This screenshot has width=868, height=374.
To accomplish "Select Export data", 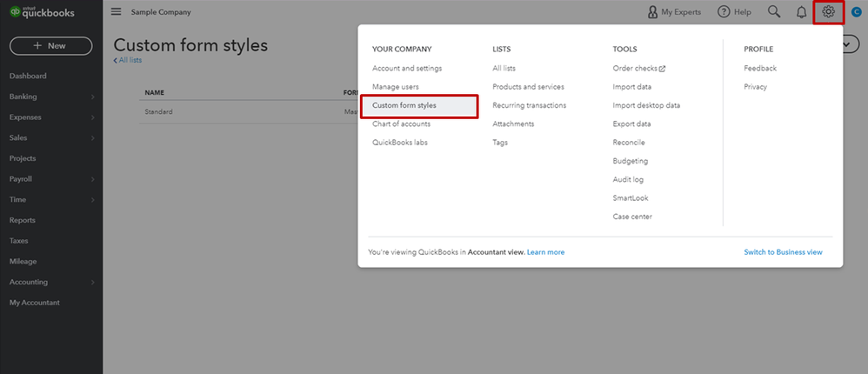I will tap(631, 124).
